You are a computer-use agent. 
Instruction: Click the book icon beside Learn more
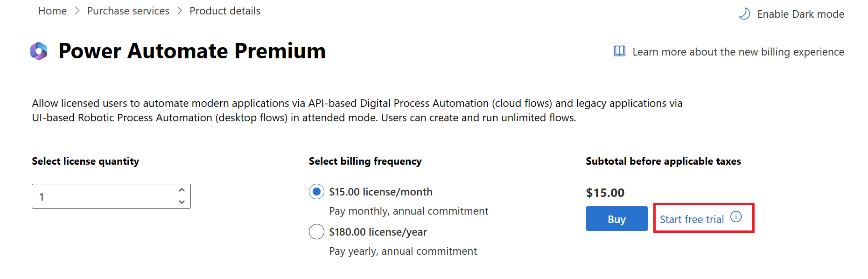pyautogui.click(x=619, y=51)
